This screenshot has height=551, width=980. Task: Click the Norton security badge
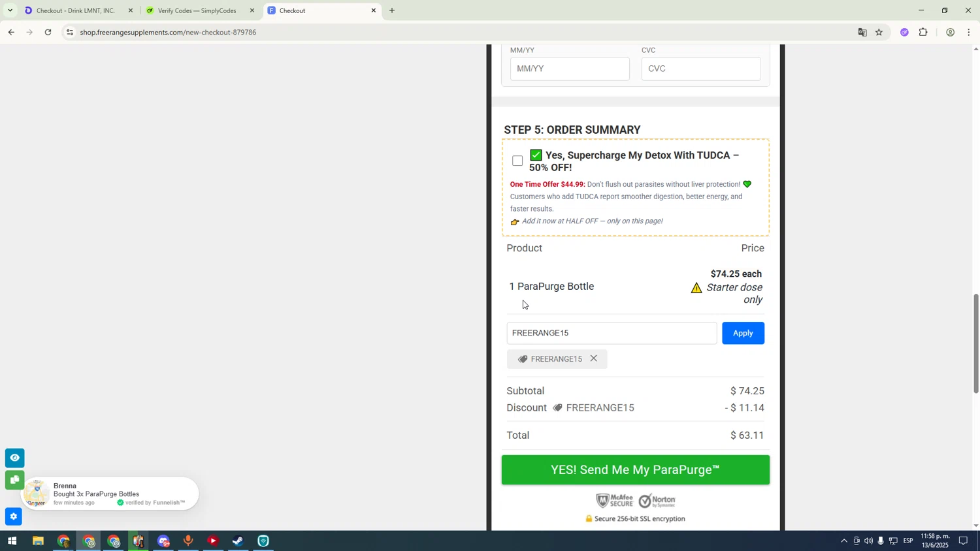pos(657,501)
